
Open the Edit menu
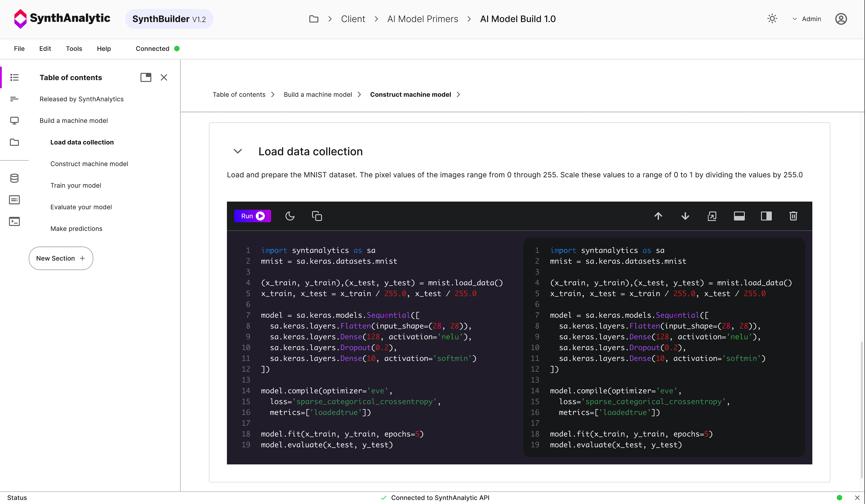point(45,48)
